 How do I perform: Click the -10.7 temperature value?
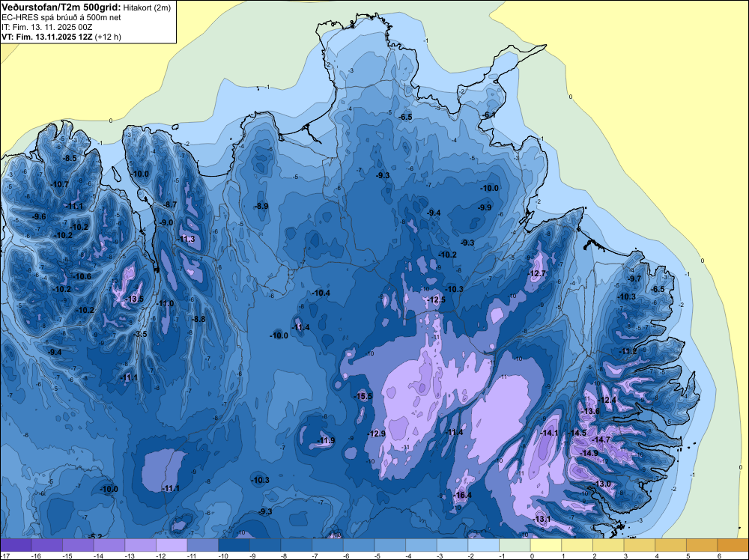tap(60, 184)
